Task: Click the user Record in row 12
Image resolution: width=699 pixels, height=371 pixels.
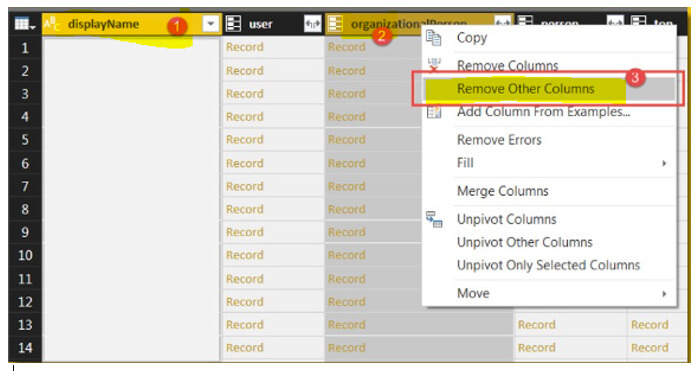Action: click(x=244, y=302)
